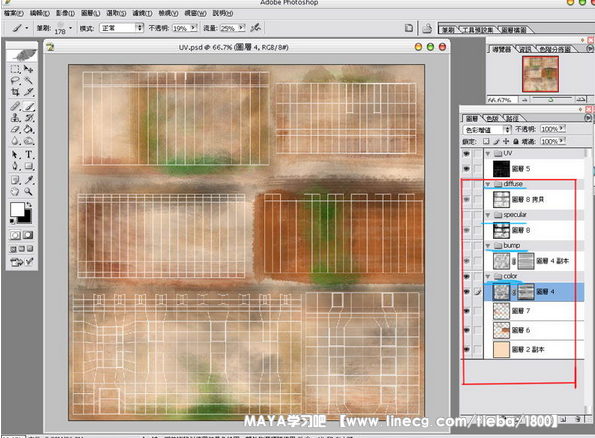Open the second menu in menu bar

click(x=39, y=13)
